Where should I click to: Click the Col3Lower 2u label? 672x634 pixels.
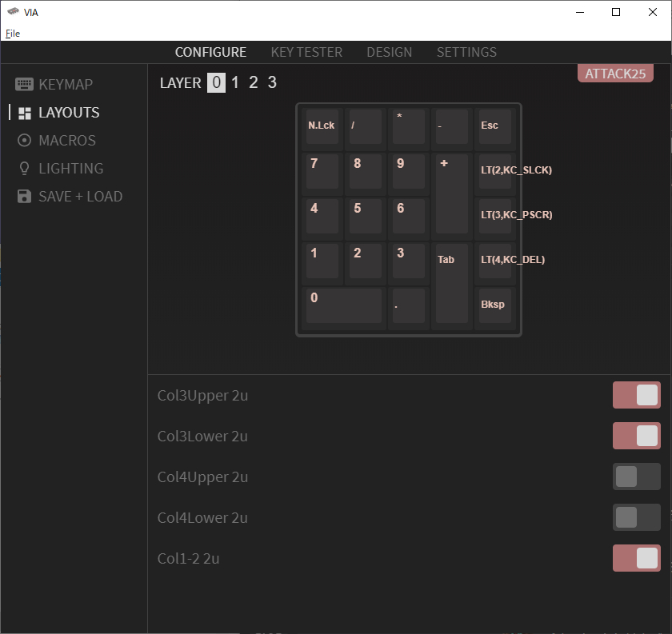tap(202, 436)
